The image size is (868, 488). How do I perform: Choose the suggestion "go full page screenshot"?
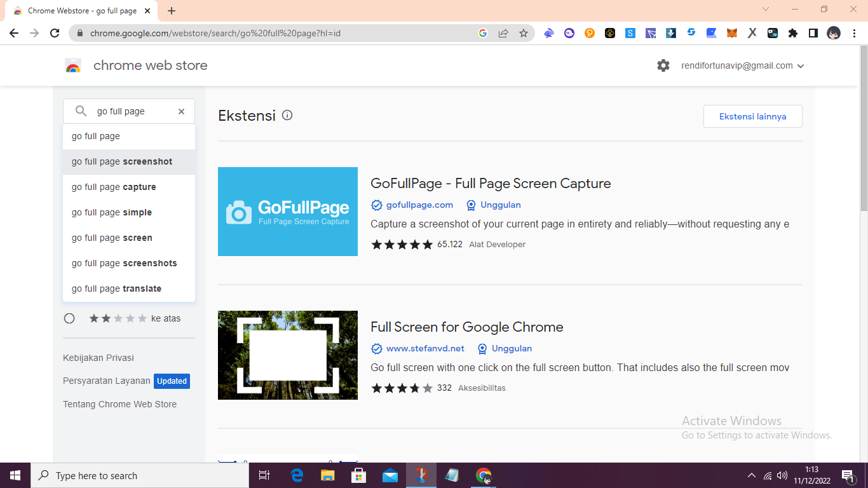pos(129,161)
